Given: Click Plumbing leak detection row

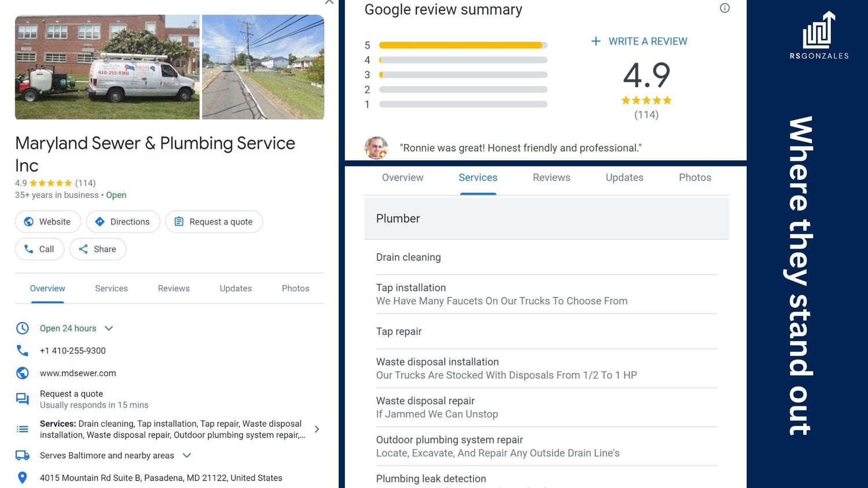Looking at the screenshot, I should (x=546, y=478).
